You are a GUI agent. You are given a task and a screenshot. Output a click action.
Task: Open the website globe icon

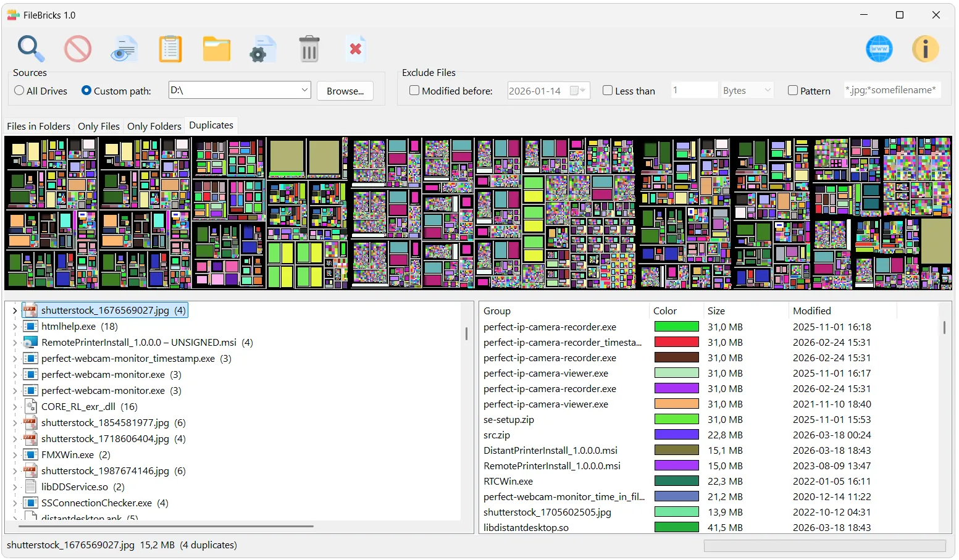pos(879,49)
